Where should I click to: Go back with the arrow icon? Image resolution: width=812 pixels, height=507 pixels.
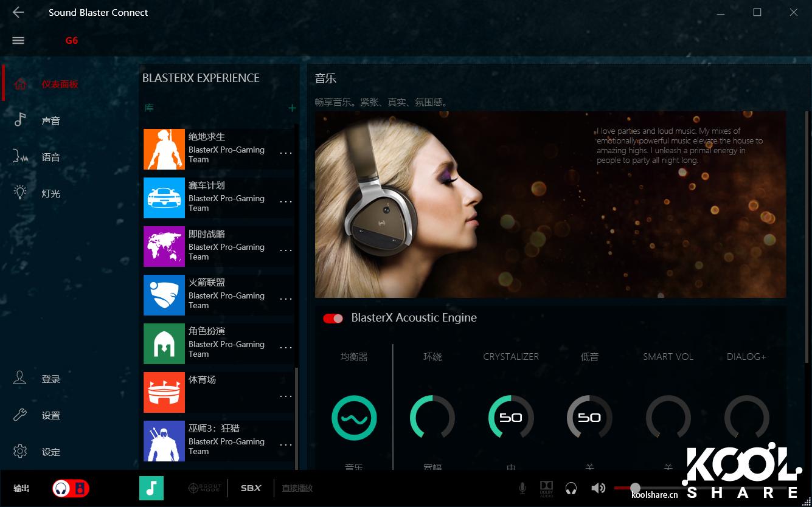(x=18, y=12)
